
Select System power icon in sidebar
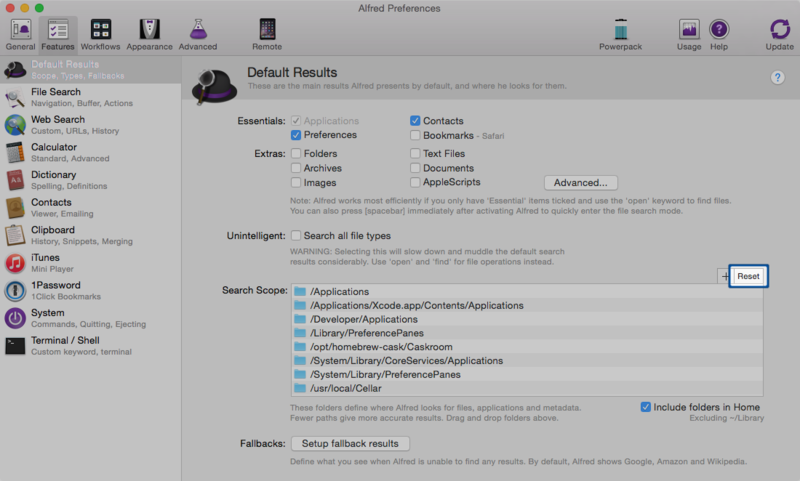click(15, 318)
